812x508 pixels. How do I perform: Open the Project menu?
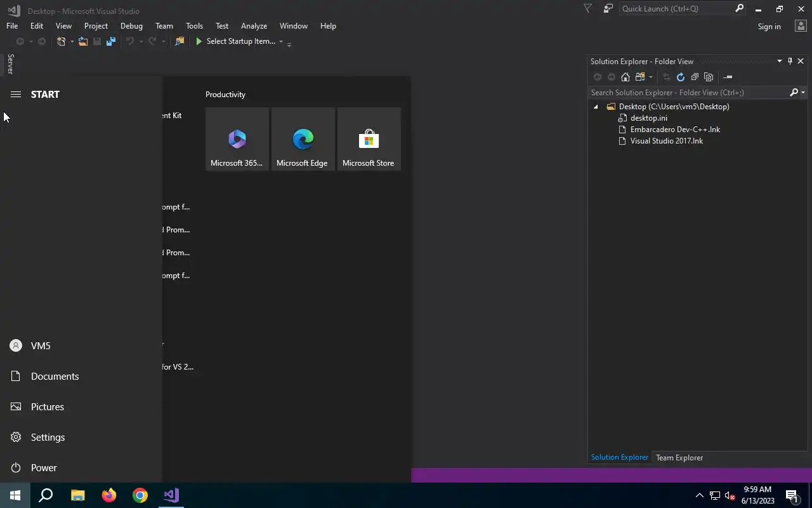pyautogui.click(x=96, y=26)
